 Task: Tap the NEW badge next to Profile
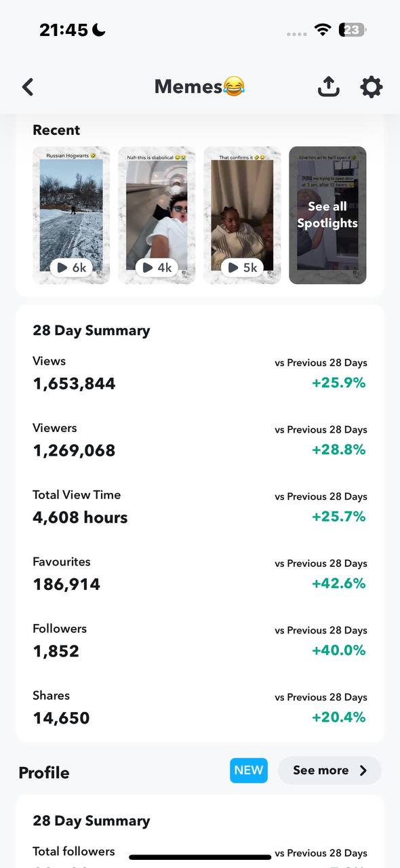click(x=249, y=770)
